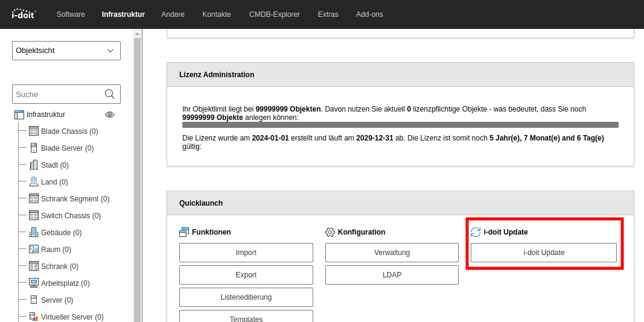Select Gebäude (0) tree item
Viewport: 644px width, 322px height.
coord(61,233)
